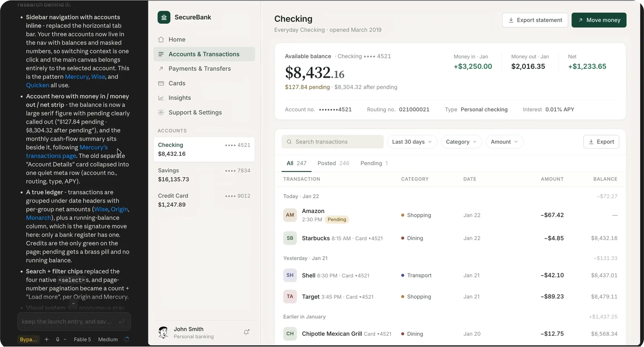Select the Credit Card account ending 9012
The width and height of the screenshot is (644, 347).
(x=204, y=200)
